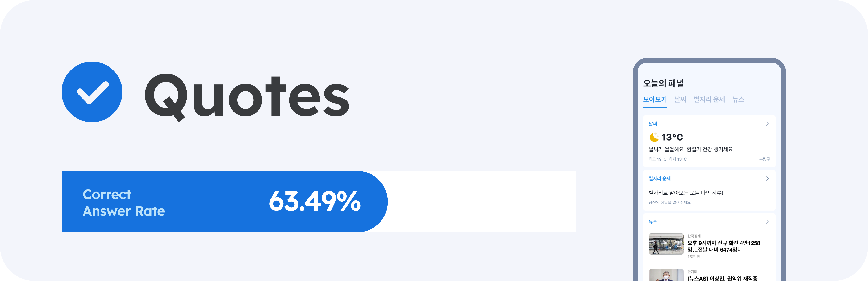
Task: Expand the 날씨 card chevron
Action: [x=767, y=124]
